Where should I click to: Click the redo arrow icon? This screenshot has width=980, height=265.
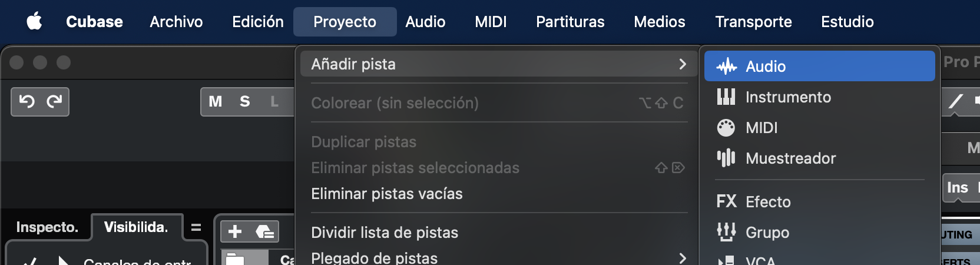(x=54, y=102)
